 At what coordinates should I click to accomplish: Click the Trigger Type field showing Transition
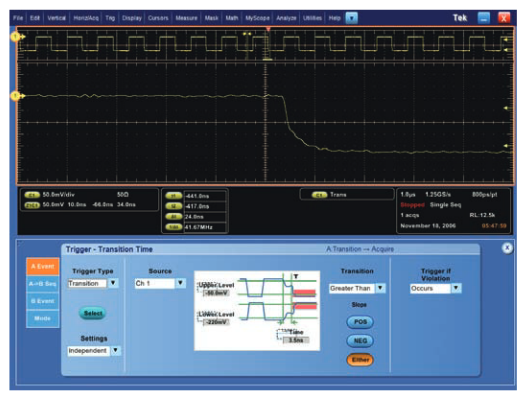click(88, 284)
